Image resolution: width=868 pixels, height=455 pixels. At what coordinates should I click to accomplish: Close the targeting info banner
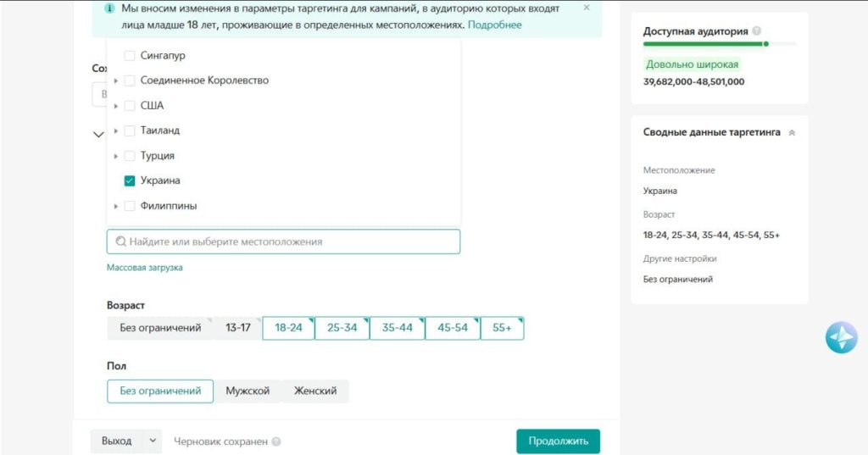click(587, 8)
